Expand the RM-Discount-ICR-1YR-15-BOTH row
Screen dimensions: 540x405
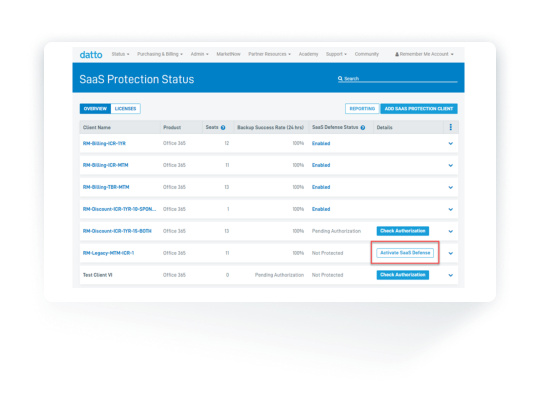click(450, 231)
